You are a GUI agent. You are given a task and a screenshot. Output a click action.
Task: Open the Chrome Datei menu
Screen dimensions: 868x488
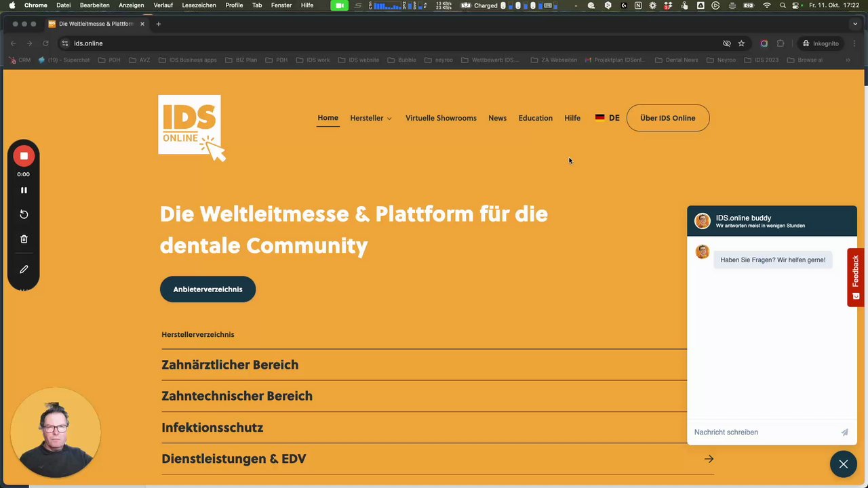63,5
